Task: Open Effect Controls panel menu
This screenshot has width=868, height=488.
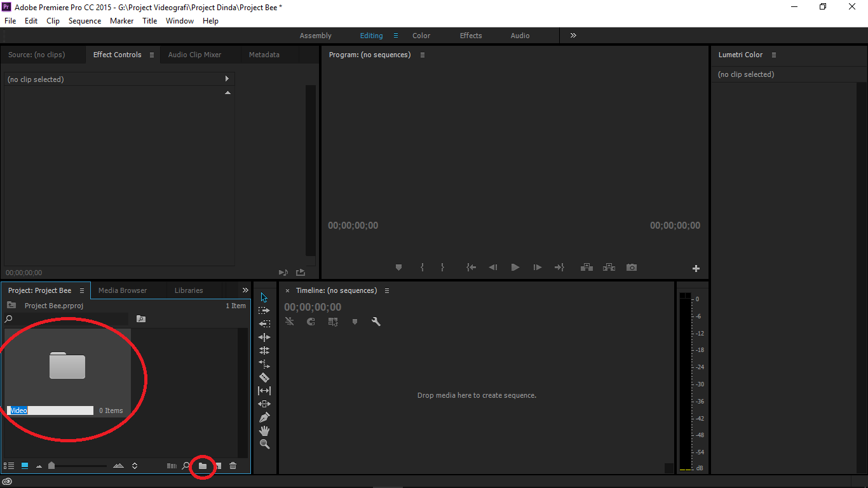Action: coord(152,55)
